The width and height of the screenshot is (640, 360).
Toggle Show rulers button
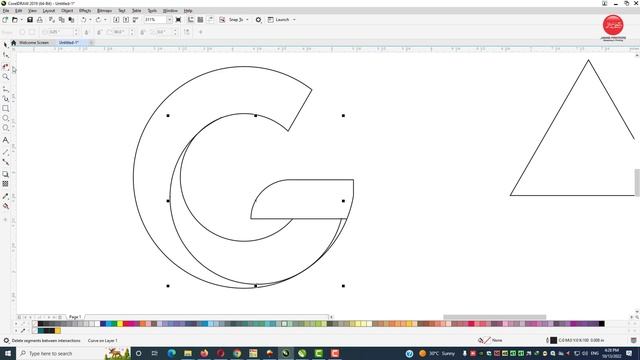click(x=191, y=20)
